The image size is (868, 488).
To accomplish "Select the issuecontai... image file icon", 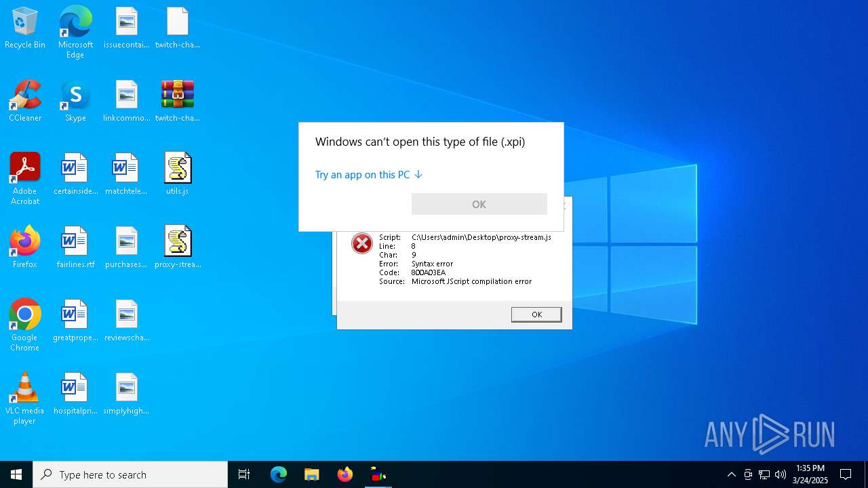I will [127, 28].
